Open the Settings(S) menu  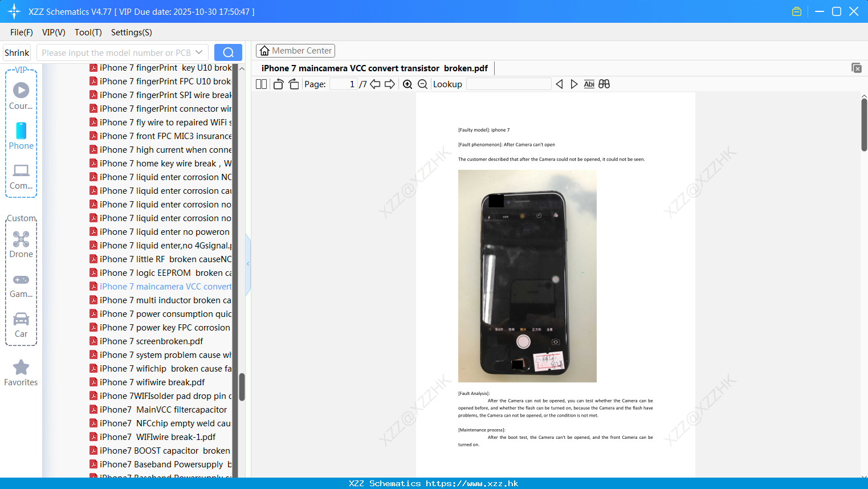pos(132,32)
